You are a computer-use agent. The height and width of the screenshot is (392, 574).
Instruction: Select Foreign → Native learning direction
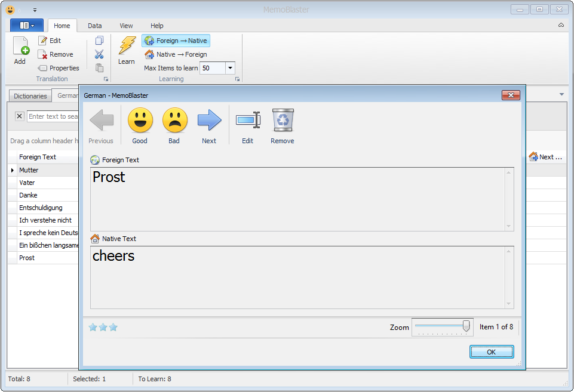[x=176, y=41]
